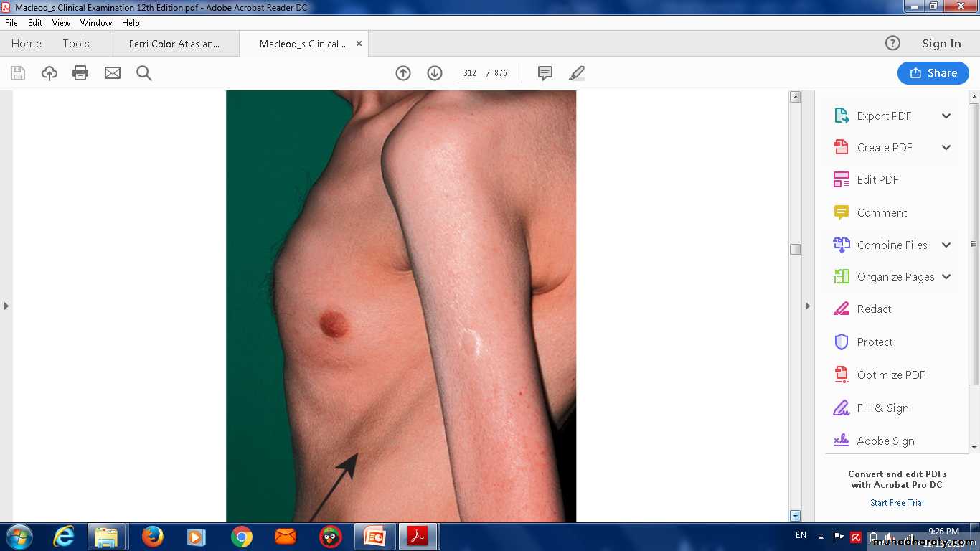Click the upload to cloud icon
This screenshot has width=980, height=551.
coord(50,73)
